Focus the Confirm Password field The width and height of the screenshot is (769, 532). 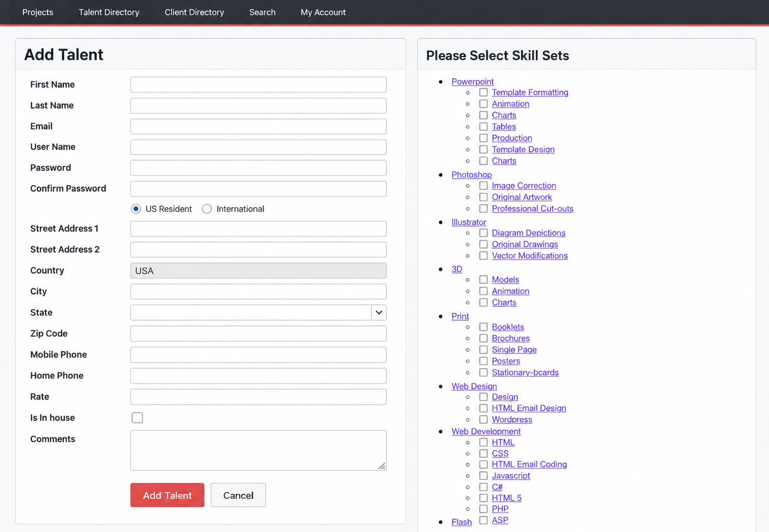tap(259, 189)
